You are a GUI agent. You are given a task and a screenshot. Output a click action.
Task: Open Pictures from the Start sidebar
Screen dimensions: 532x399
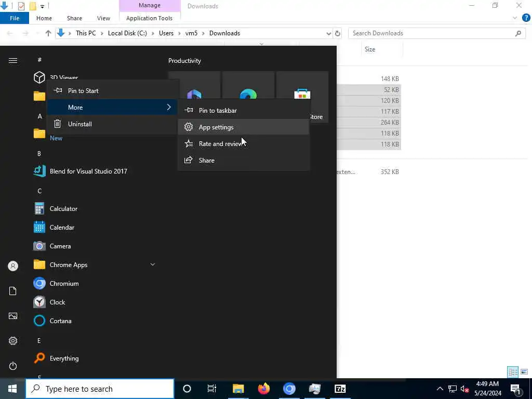pyautogui.click(x=13, y=316)
